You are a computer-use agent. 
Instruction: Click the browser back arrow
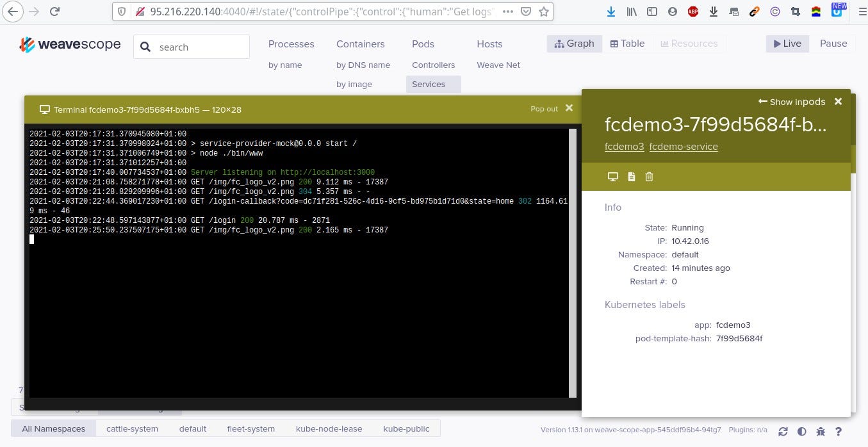click(13, 11)
